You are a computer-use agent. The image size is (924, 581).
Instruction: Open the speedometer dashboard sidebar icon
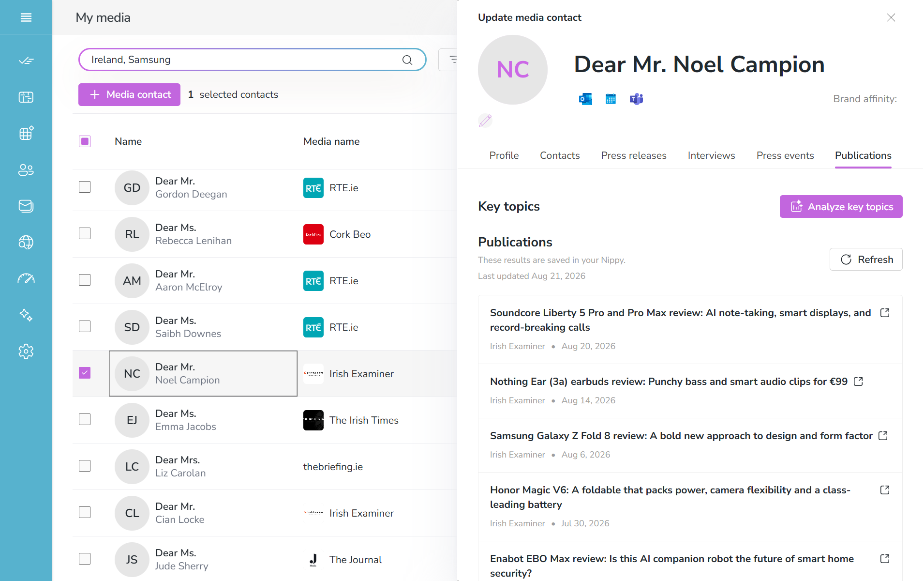click(x=26, y=278)
